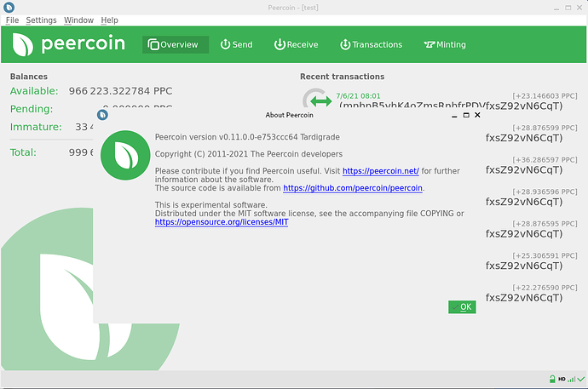
Task: Open the Settings menu
Action: coord(41,20)
